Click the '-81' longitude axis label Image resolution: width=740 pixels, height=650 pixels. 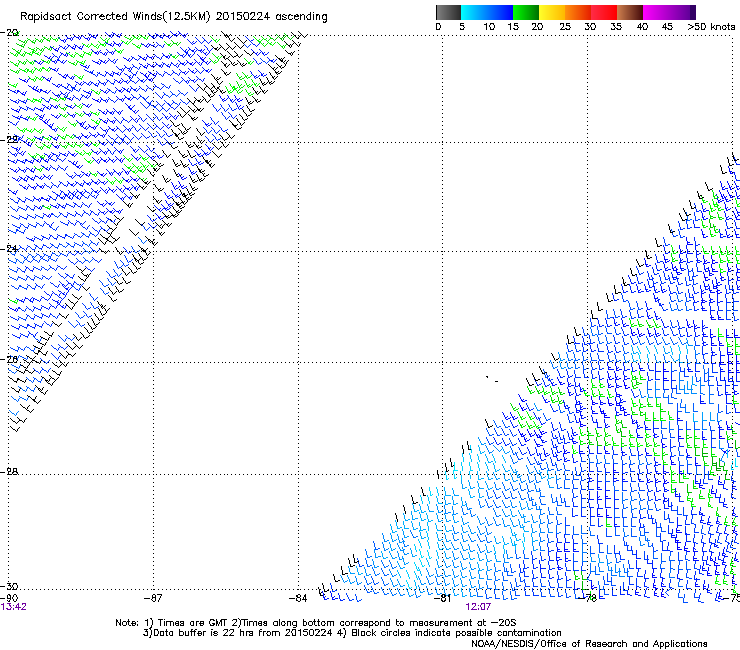(442, 598)
